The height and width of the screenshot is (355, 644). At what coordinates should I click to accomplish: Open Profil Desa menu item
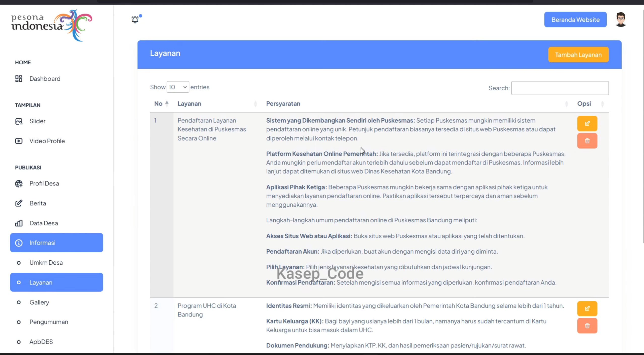coord(57,184)
